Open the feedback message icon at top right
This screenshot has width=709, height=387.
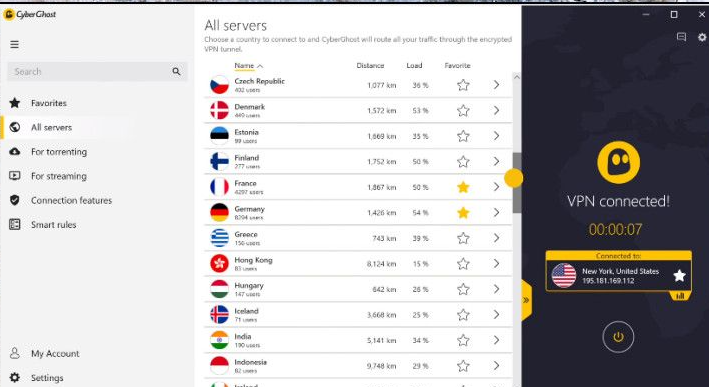681,37
